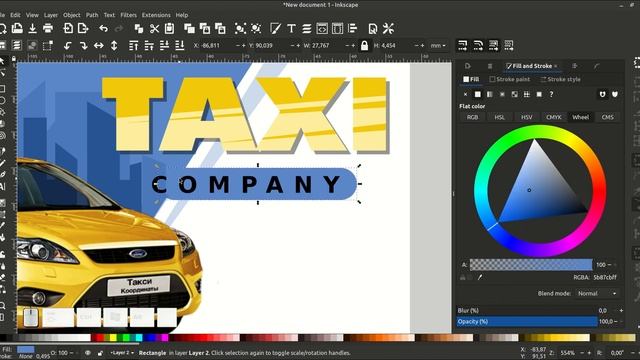Open Preferences wrench icon
640x360 pixels.
[x=388, y=28]
